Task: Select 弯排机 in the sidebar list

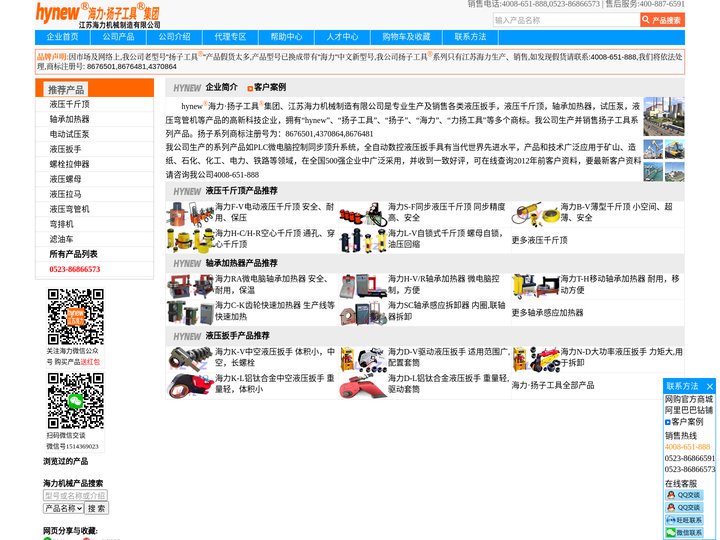Action: coord(61,224)
